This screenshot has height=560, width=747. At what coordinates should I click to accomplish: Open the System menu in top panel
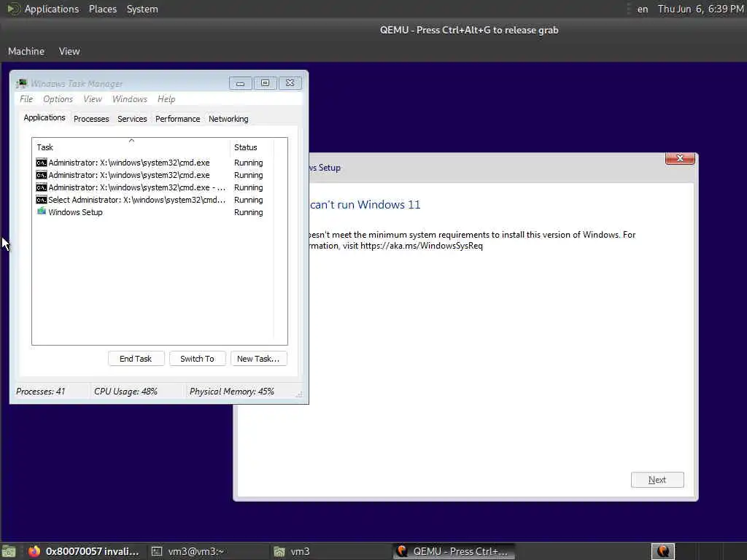coord(142,9)
